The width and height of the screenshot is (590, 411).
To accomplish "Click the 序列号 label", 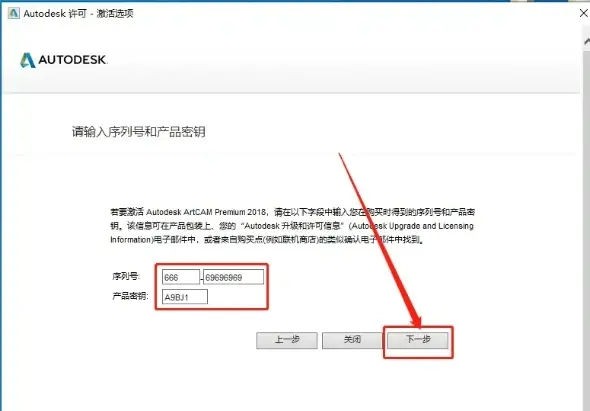I will click(126, 276).
